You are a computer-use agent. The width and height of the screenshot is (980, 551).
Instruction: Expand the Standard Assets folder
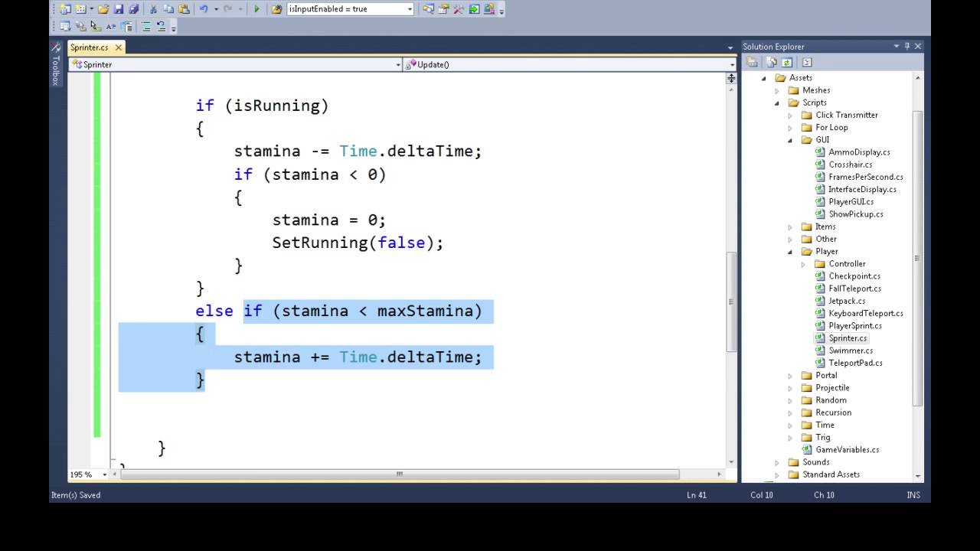point(777,474)
